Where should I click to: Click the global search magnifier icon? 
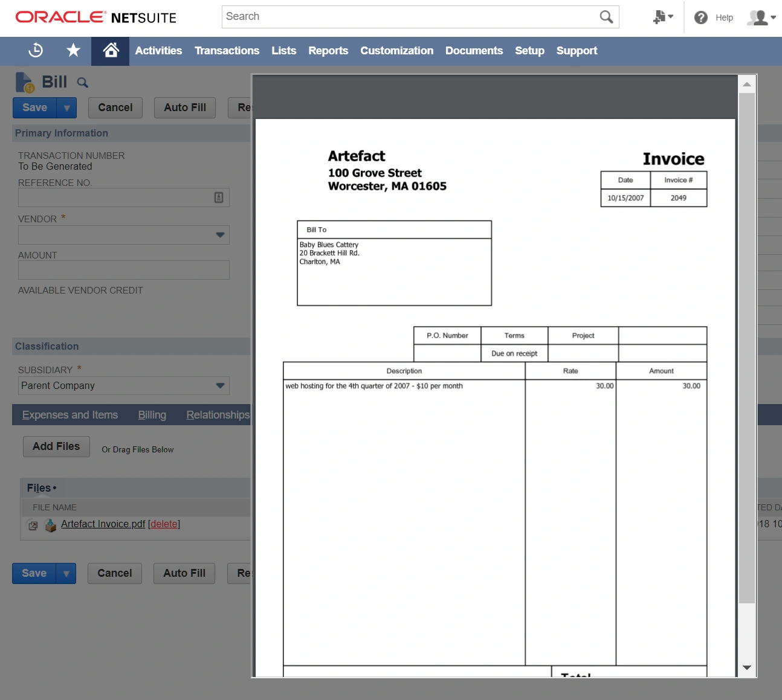pyautogui.click(x=606, y=17)
